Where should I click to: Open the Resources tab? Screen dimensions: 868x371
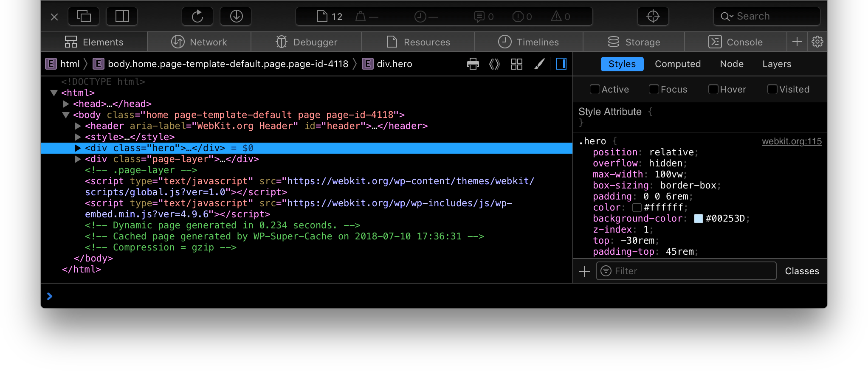(418, 42)
